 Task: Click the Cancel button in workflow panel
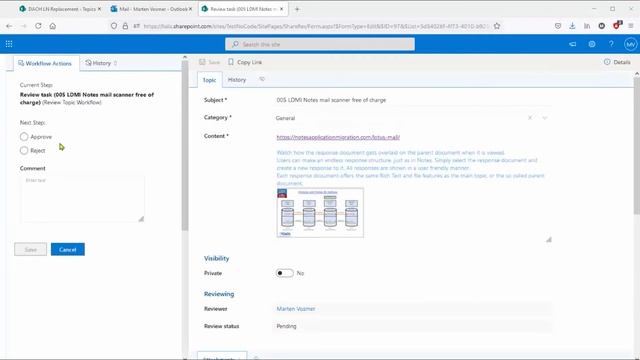[68, 249]
